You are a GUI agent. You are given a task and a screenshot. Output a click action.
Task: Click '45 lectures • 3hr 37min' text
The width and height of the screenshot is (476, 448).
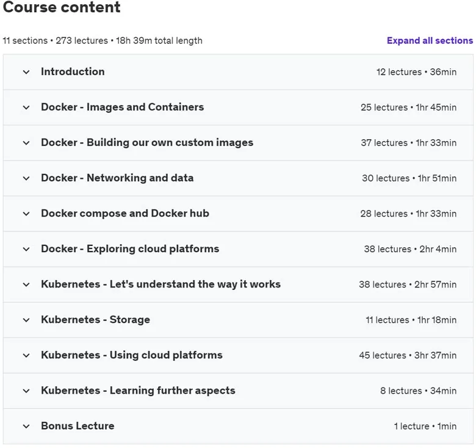click(x=408, y=355)
